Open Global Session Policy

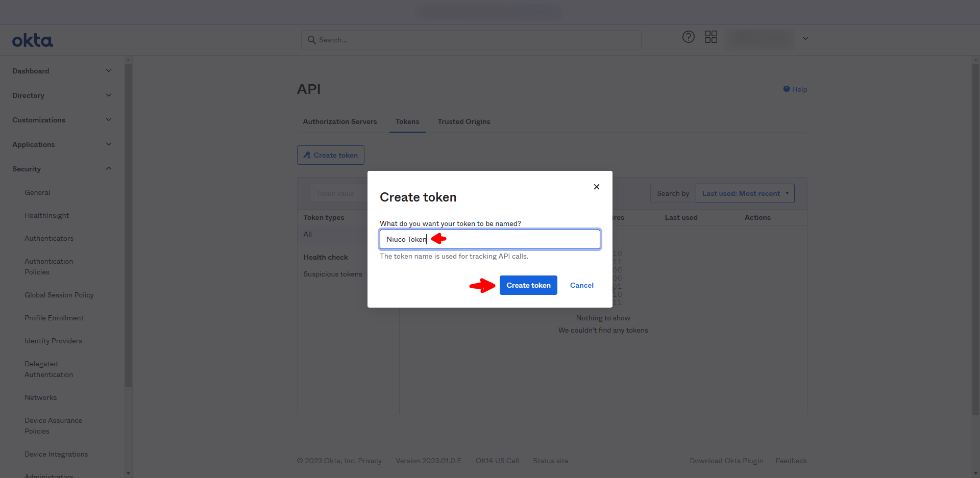[x=59, y=295]
